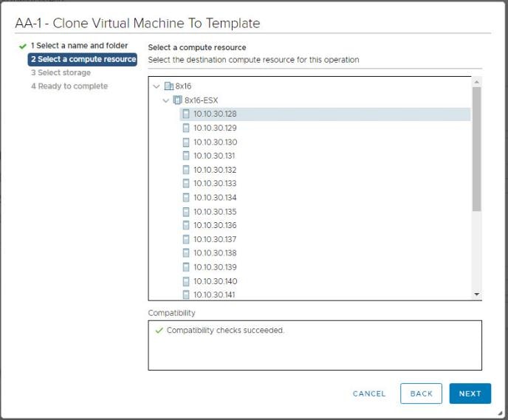Image resolution: width=508 pixels, height=420 pixels.
Task: Go to step 1 Select a name and folder
Action: pos(79,46)
